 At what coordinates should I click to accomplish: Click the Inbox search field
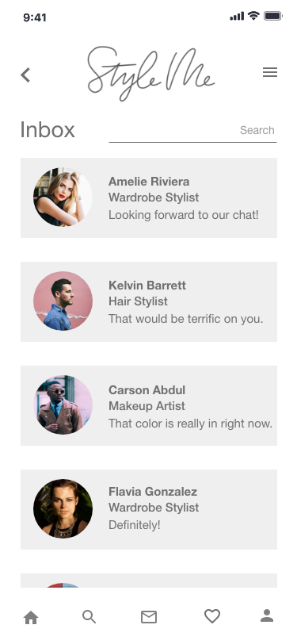(x=192, y=132)
